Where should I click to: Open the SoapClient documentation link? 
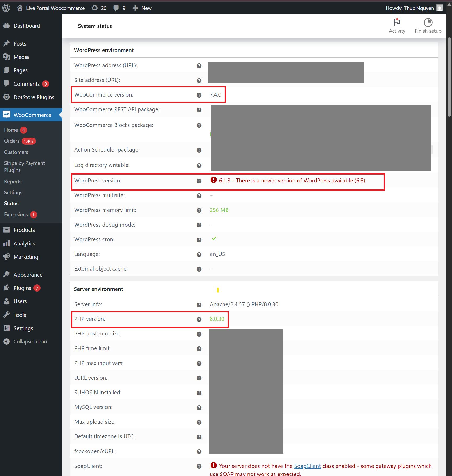(307, 466)
